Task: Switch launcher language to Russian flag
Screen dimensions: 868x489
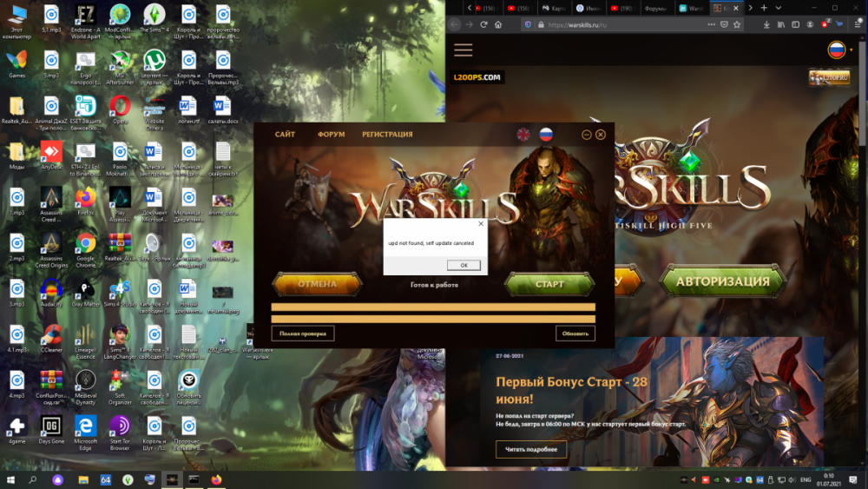Action: coord(546,135)
